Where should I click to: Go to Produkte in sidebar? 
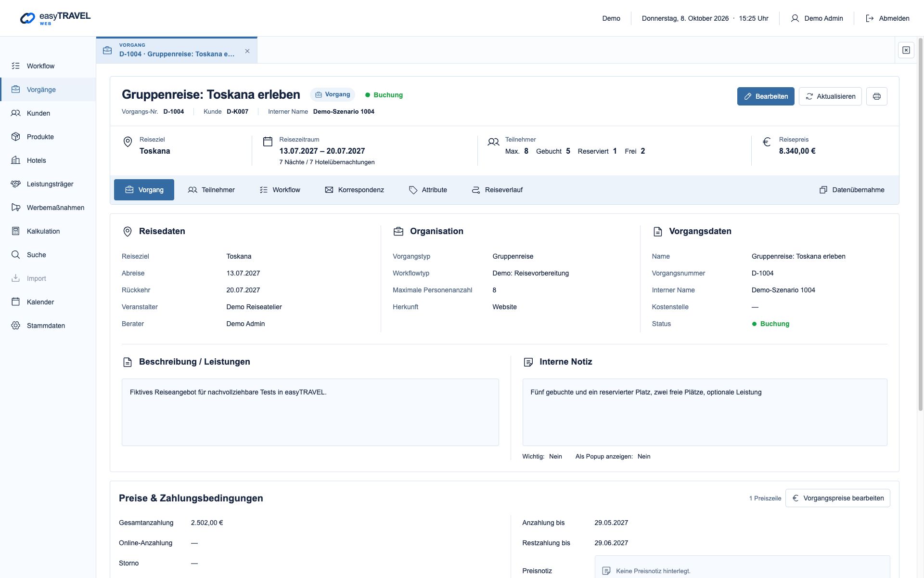coord(48,137)
